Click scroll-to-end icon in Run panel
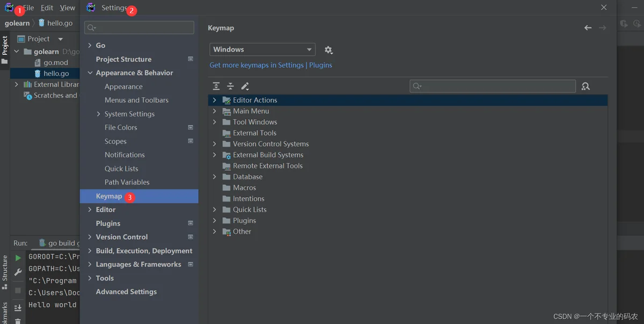 [18, 307]
